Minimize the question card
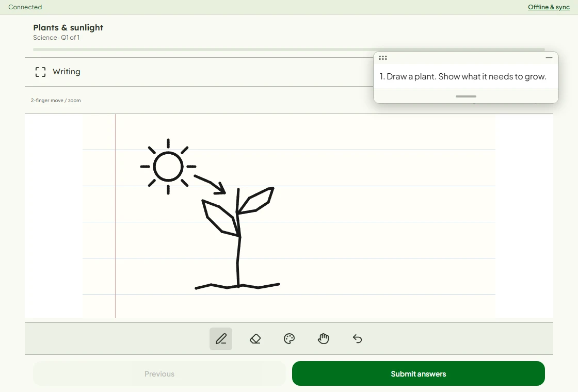The height and width of the screenshot is (392, 578). point(549,58)
